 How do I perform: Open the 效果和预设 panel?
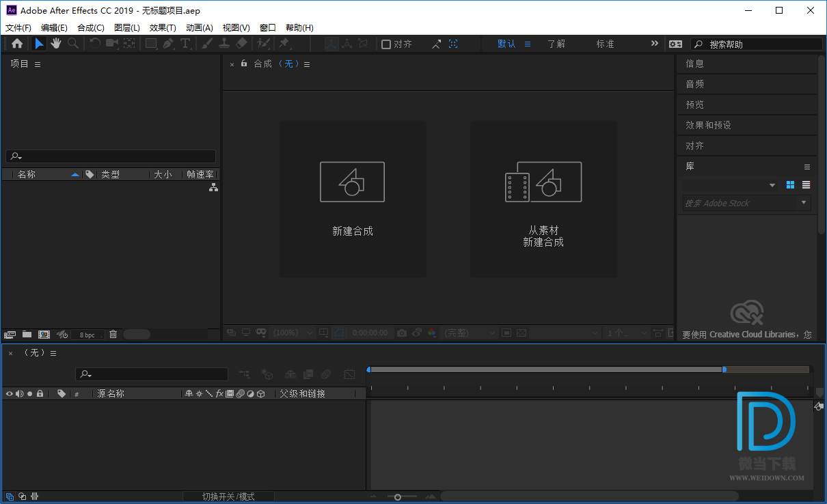[x=709, y=125]
